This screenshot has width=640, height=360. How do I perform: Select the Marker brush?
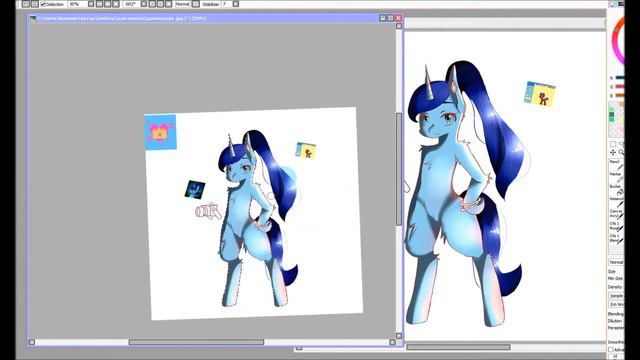616,177
